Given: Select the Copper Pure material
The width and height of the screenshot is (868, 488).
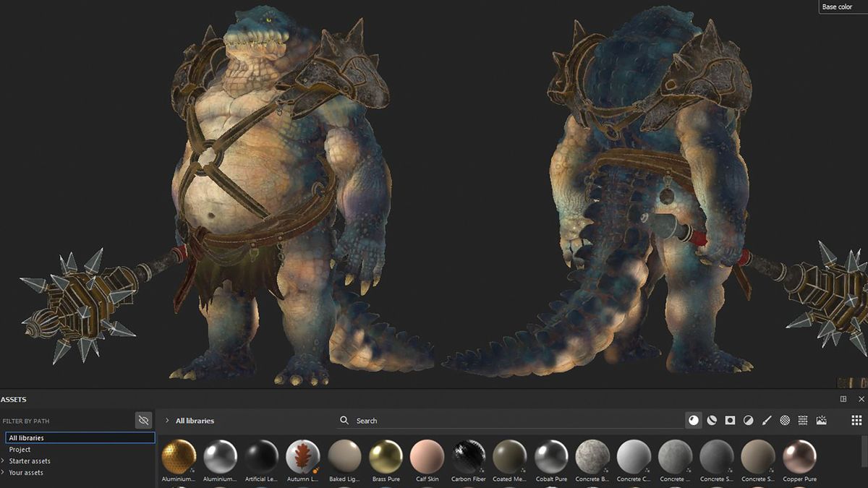Looking at the screenshot, I should click(799, 461).
